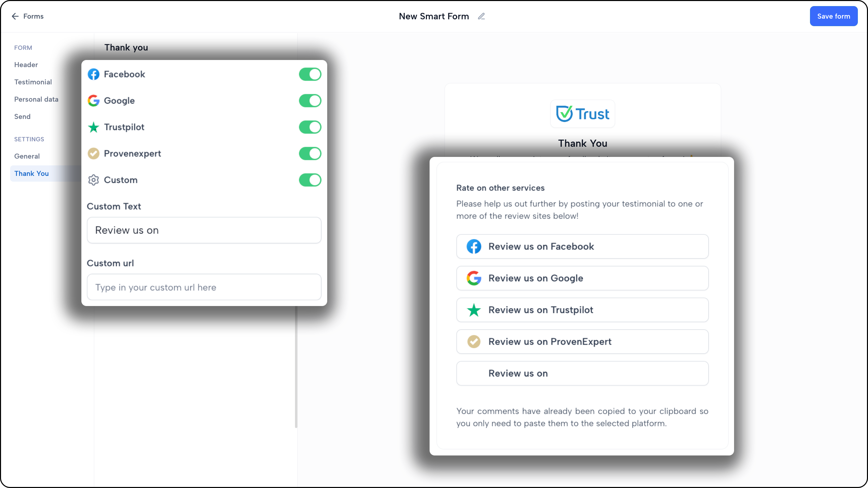Click the New Smart Form title

pyautogui.click(x=434, y=16)
